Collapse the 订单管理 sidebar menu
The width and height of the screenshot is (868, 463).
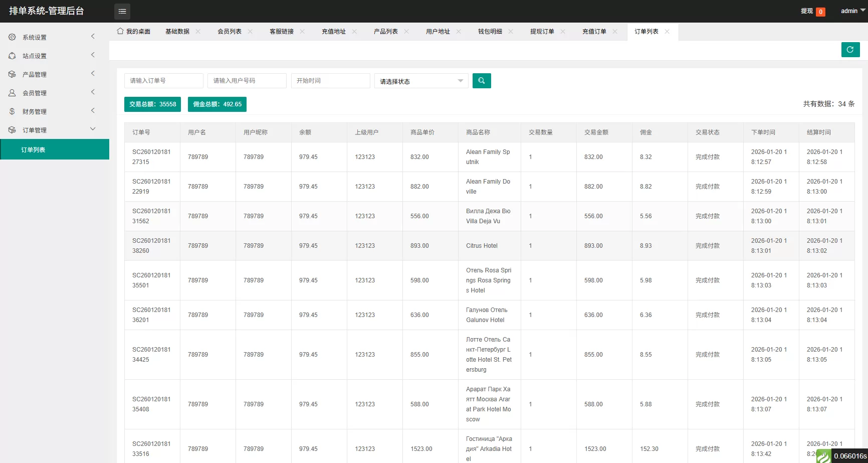point(93,129)
